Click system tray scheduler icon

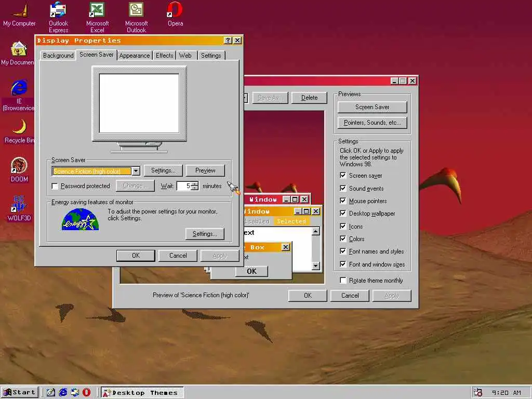(x=478, y=393)
